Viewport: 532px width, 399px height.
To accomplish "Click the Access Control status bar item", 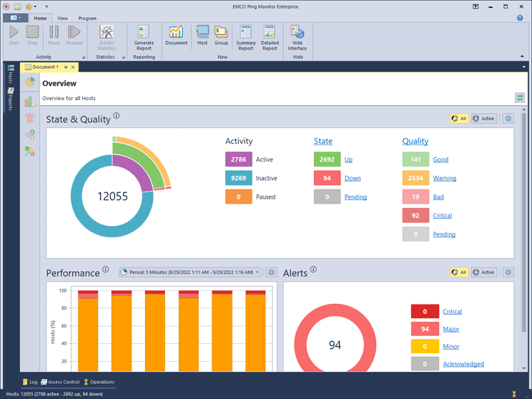I will click(x=60, y=382).
